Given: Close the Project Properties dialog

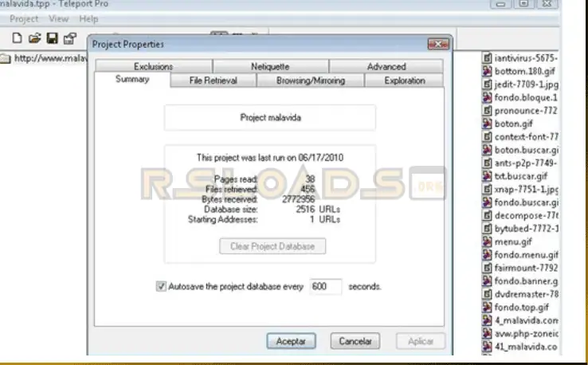Looking at the screenshot, I should [x=437, y=44].
